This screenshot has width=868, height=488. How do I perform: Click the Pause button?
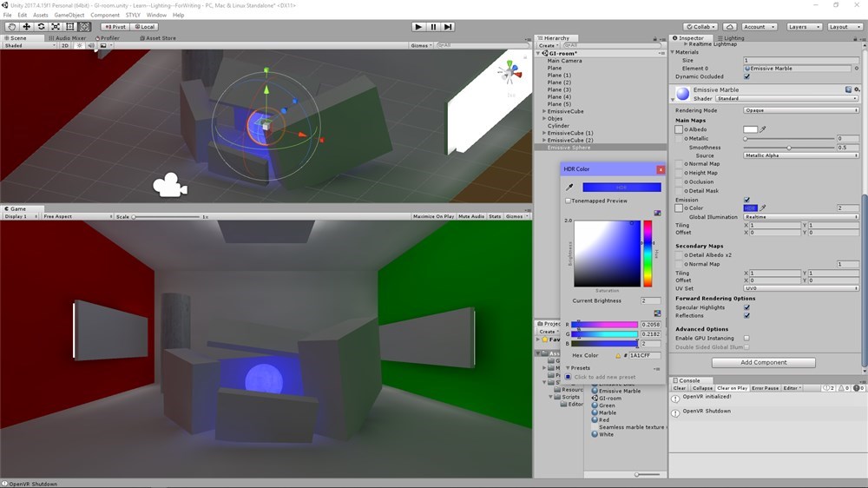point(433,27)
